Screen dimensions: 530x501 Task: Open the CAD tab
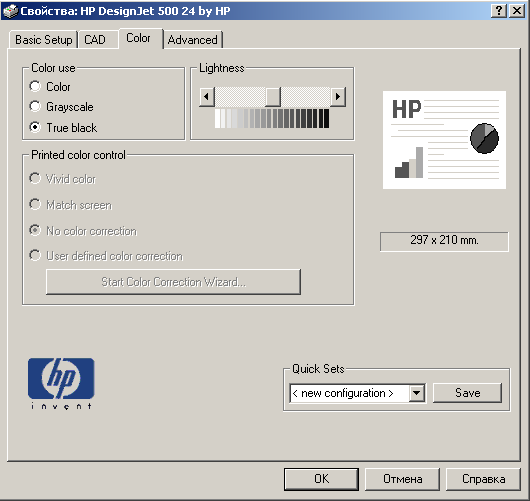(x=95, y=40)
